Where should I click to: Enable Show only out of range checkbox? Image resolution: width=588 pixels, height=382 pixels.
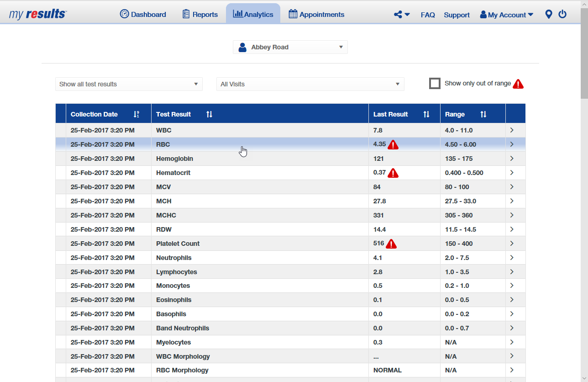pyautogui.click(x=435, y=84)
